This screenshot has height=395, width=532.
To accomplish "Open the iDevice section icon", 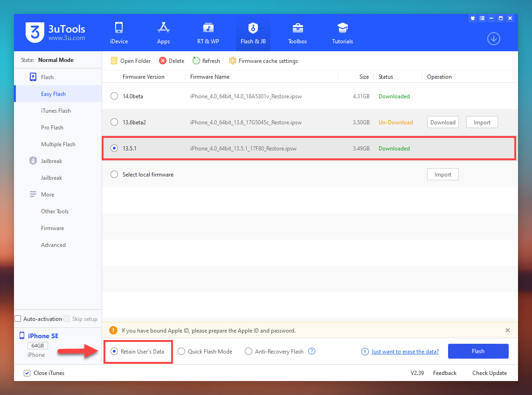I will pos(118,28).
